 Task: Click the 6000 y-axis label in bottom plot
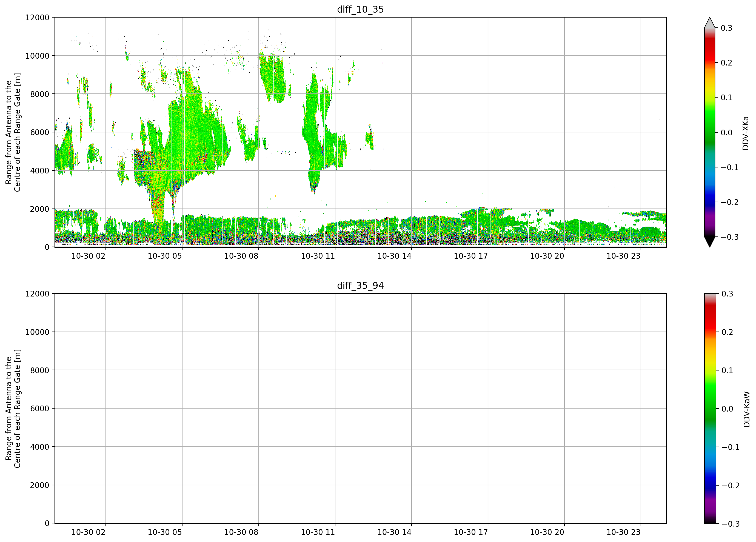[40, 409]
